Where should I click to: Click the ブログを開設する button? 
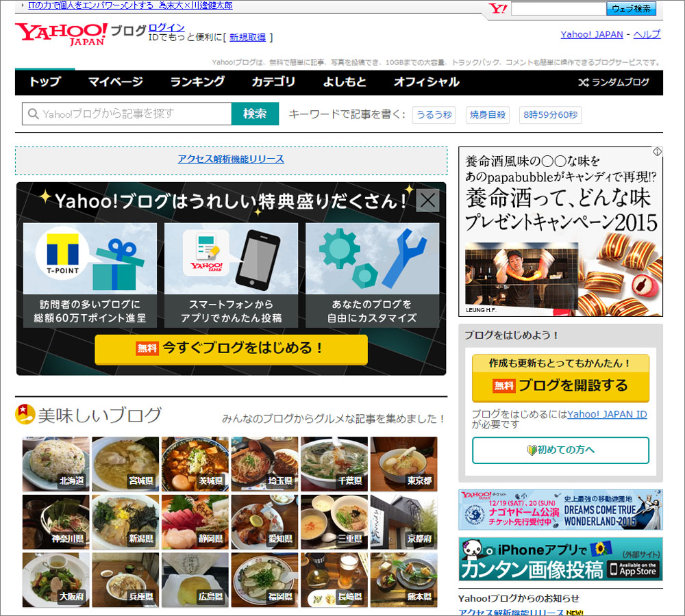point(560,378)
